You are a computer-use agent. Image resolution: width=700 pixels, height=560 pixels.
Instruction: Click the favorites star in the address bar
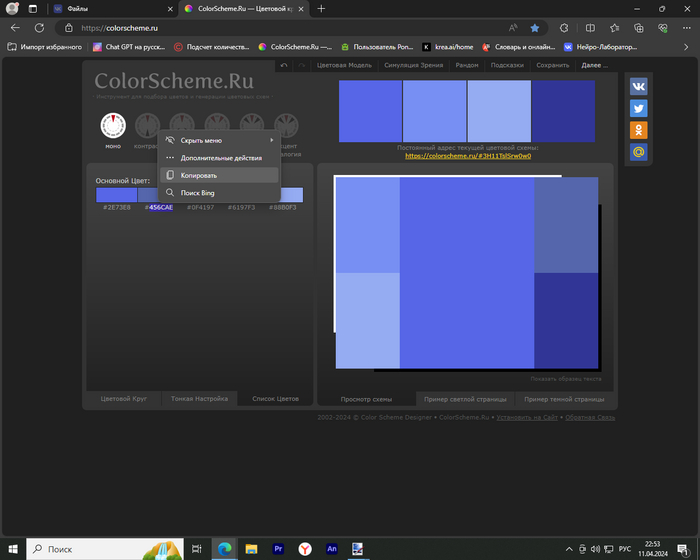pyautogui.click(x=535, y=28)
